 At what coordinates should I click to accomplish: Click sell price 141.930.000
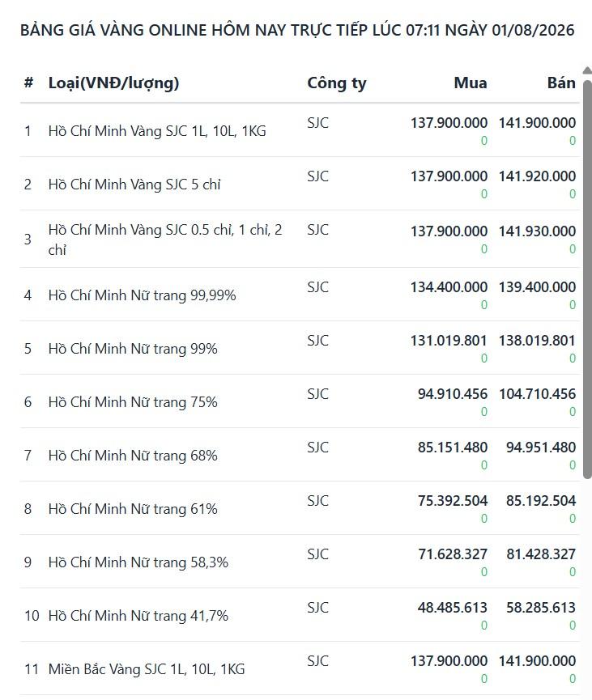pos(537,231)
